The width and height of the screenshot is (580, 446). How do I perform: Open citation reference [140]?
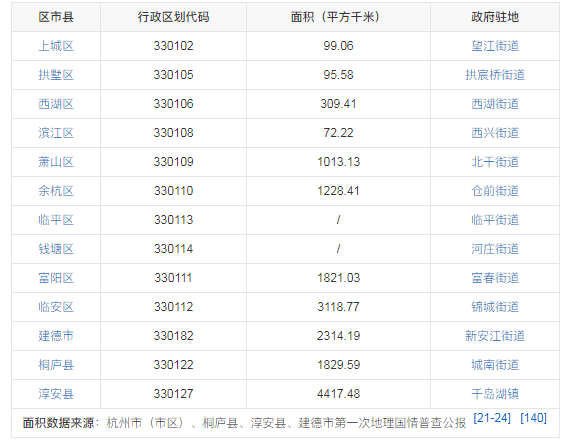[x=533, y=418]
